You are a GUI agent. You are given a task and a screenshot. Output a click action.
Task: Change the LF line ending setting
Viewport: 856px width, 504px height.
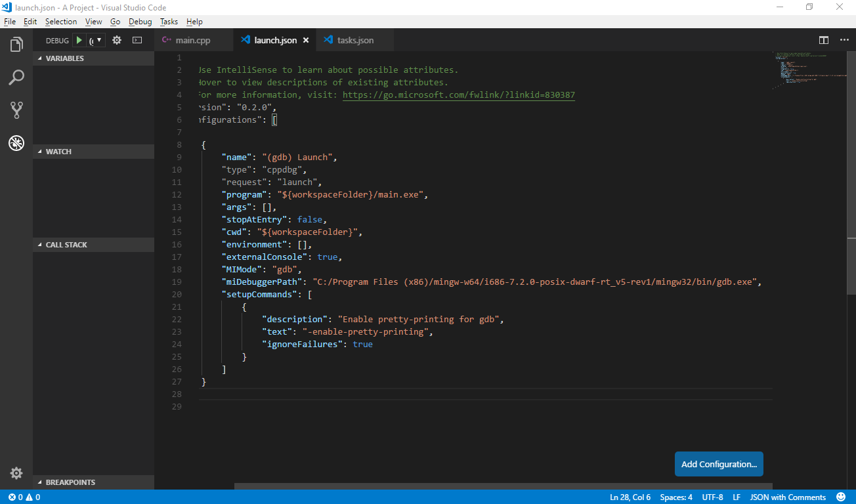click(x=737, y=497)
